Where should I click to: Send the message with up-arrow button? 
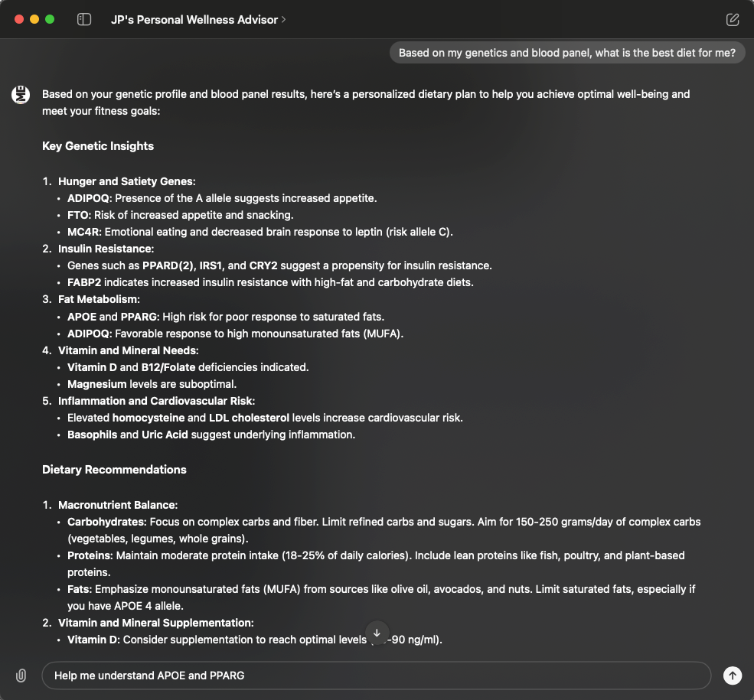pos(733,676)
